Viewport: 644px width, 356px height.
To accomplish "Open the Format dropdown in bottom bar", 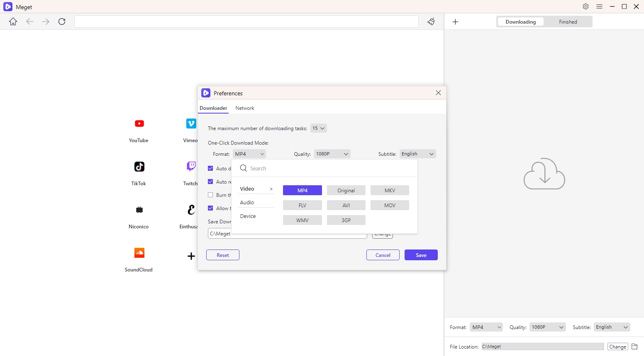I will (x=486, y=327).
